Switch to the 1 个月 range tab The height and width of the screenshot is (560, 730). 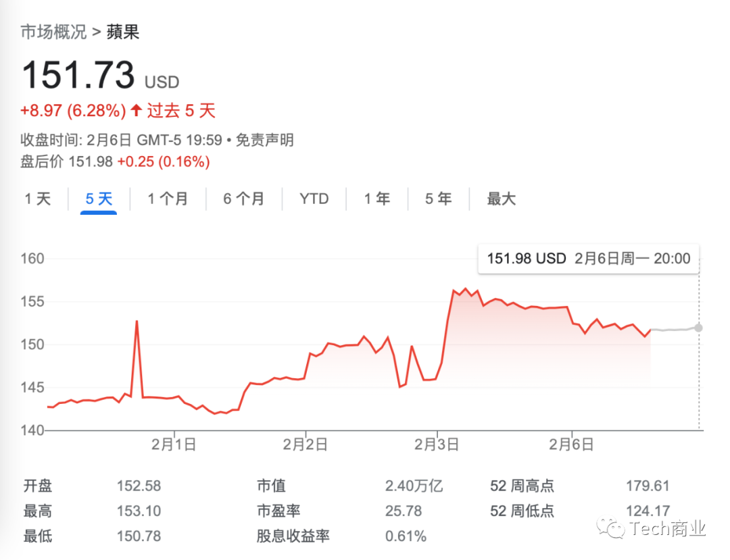pos(168,199)
